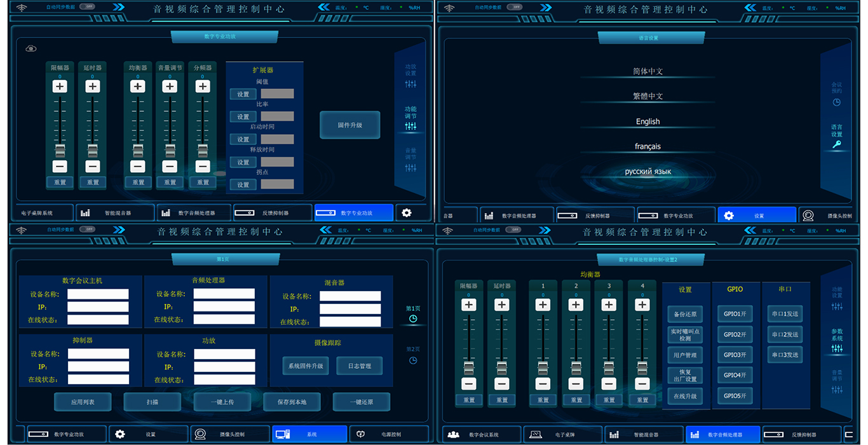Click the right double-chevron in the top-left screen
Viewport: 868px width, 445px height.
(118, 7)
